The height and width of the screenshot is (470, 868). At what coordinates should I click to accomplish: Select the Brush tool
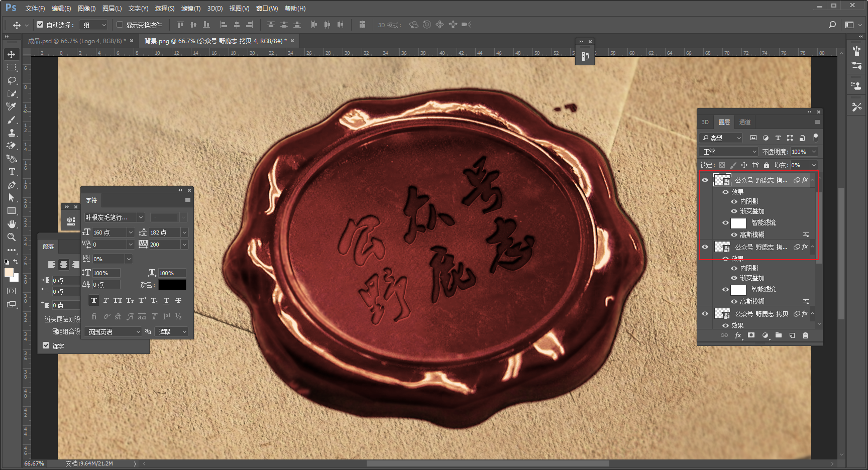(12, 120)
